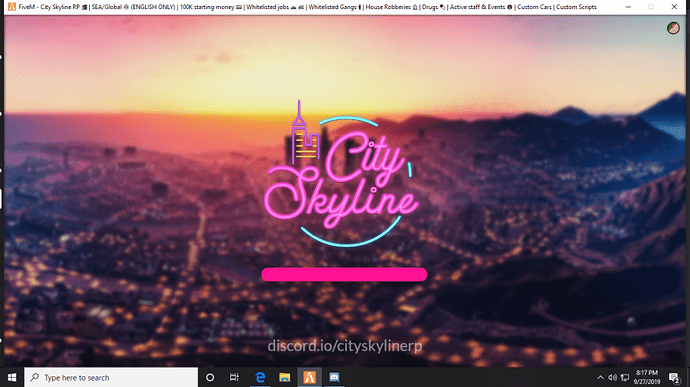
Task: Open Cortana circle icon on taskbar
Action: click(x=210, y=377)
